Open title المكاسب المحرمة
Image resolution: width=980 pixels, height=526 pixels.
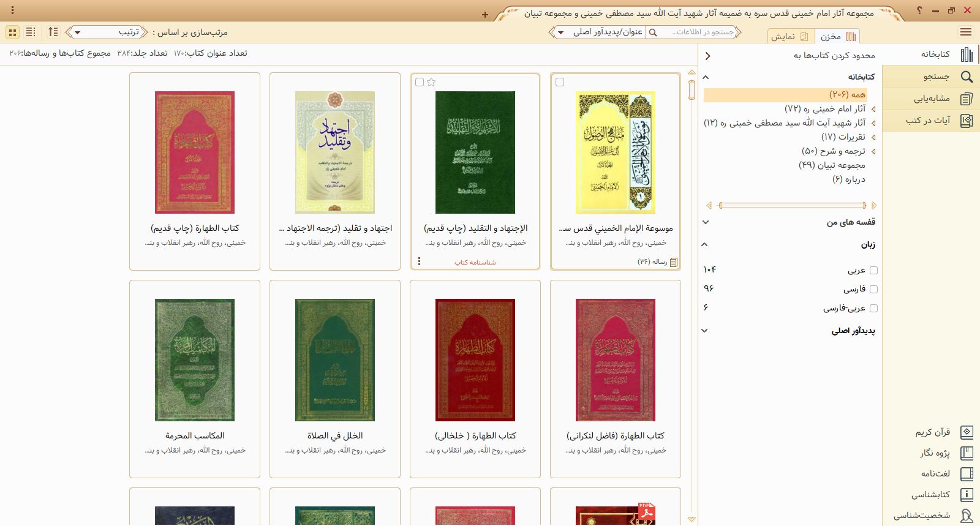pos(195,436)
